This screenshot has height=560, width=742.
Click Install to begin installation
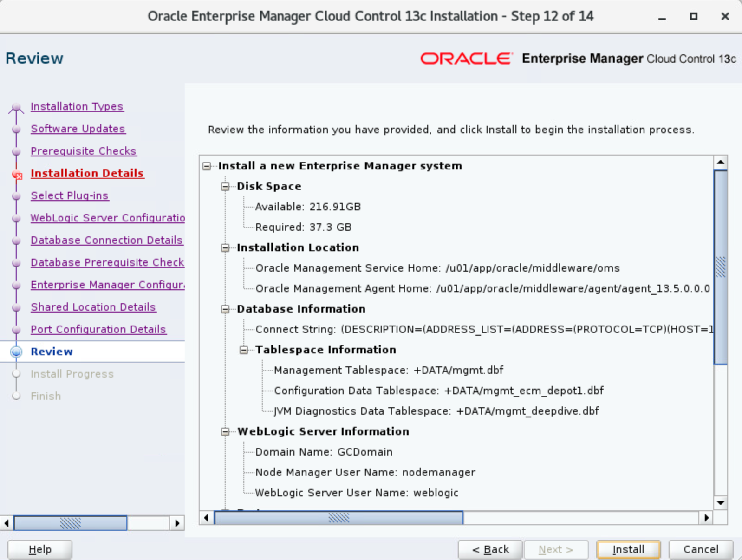pos(628,550)
